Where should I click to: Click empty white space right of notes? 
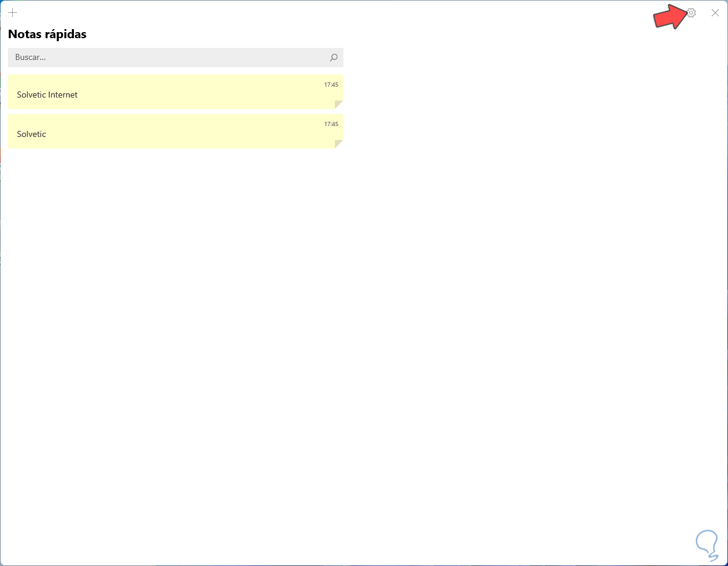pyautogui.click(x=515, y=242)
